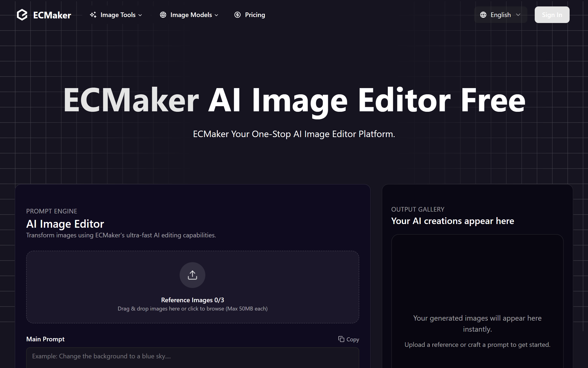
Task: Click the ECMaker brand name text
Action: point(52,15)
